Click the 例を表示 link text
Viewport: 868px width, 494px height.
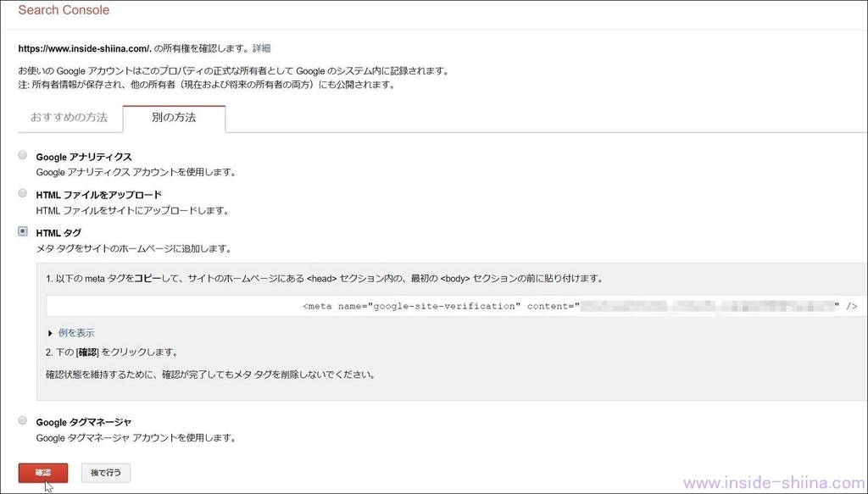pyautogui.click(x=76, y=333)
